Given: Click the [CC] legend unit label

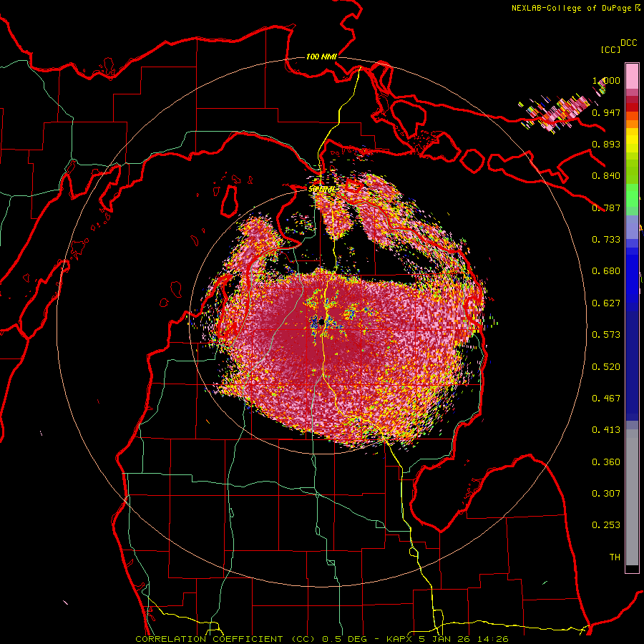Looking at the screenshot, I should click(610, 49).
